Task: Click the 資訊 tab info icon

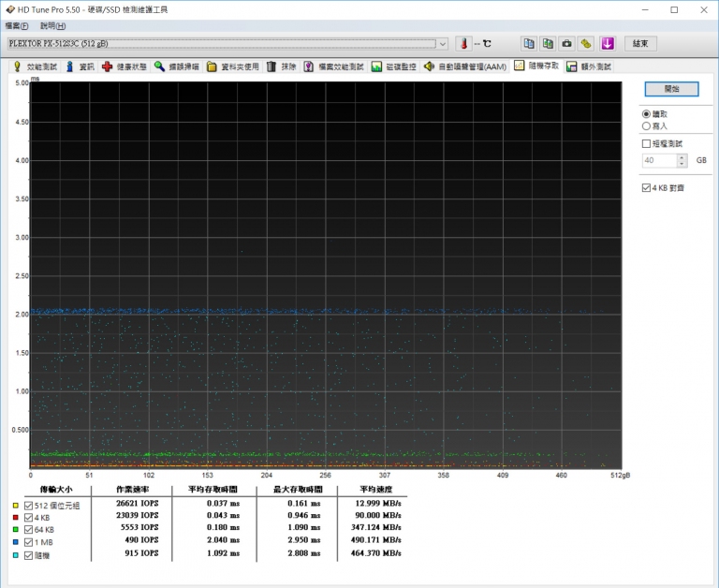Action: pyautogui.click(x=69, y=66)
